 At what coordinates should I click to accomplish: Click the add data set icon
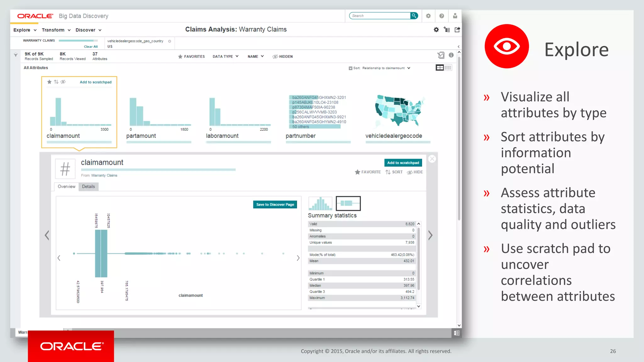point(447,30)
